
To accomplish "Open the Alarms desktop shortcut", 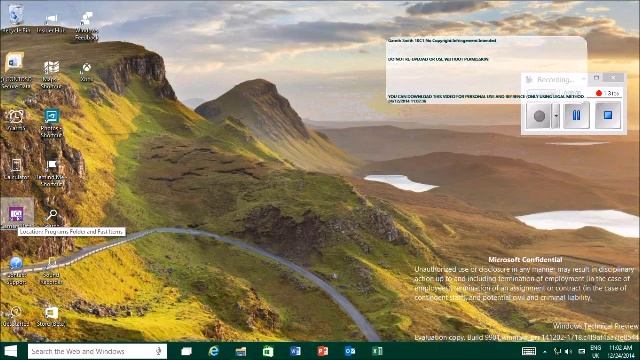I will [16, 120].
